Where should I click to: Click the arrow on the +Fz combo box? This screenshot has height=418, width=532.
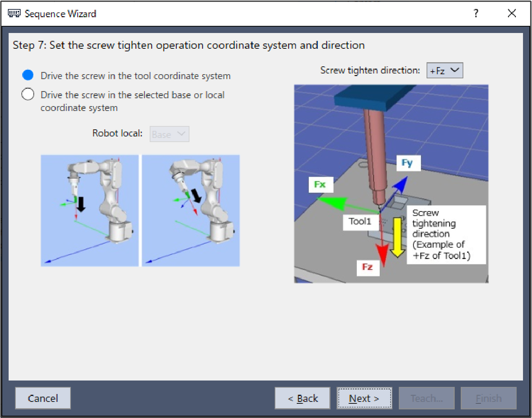[455, 70]
